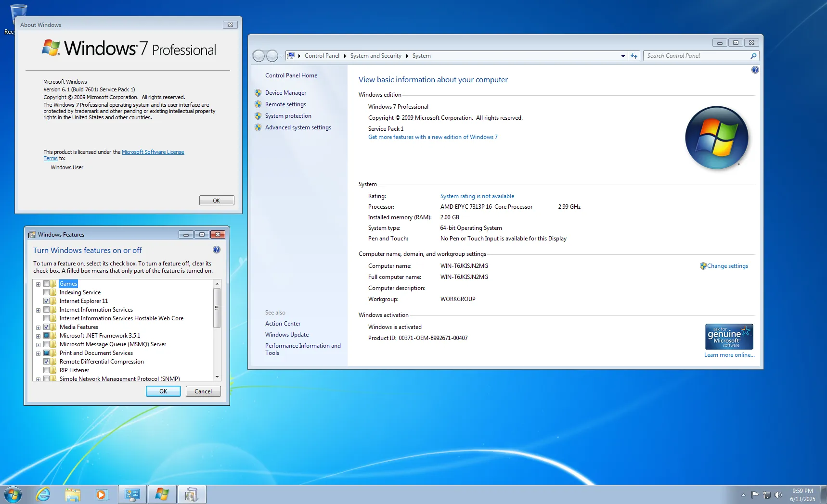Viewport: 827px width, 504px height.
Task: Expand Microsoft Message Queue Server node
Action: click(38, 345)
